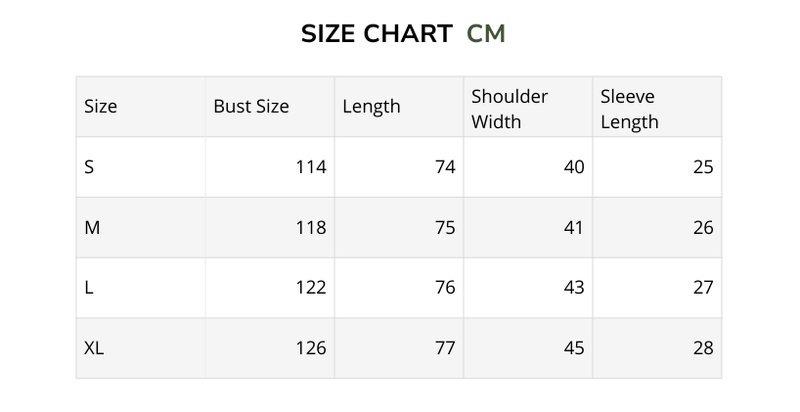
Task: Select the M size row label
Action: (x=92, y=227)
